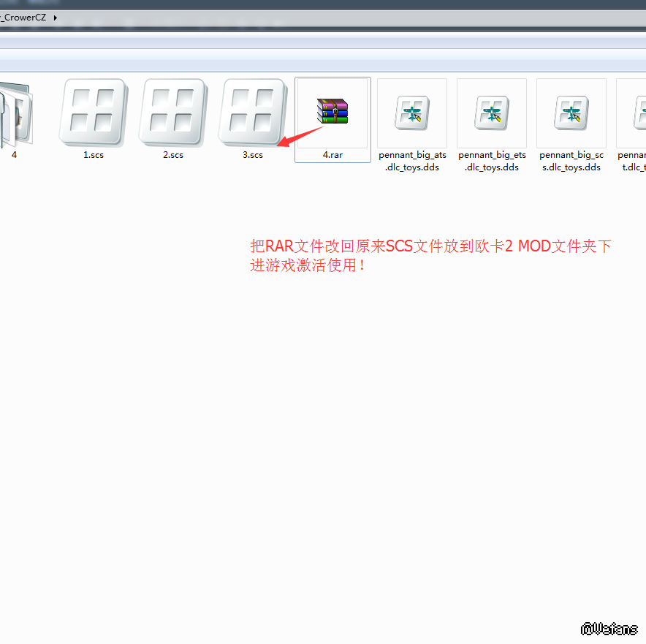The height and width of the screenshot is (644, 646).
Task: Select the 1.scs file icon
Action: 94,113
